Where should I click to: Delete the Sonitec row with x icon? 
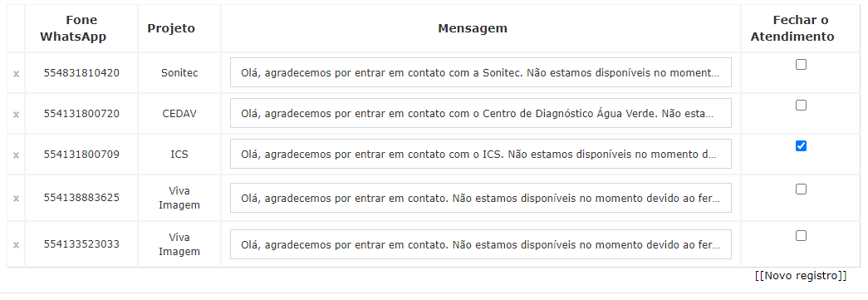(x=16, y=74)
